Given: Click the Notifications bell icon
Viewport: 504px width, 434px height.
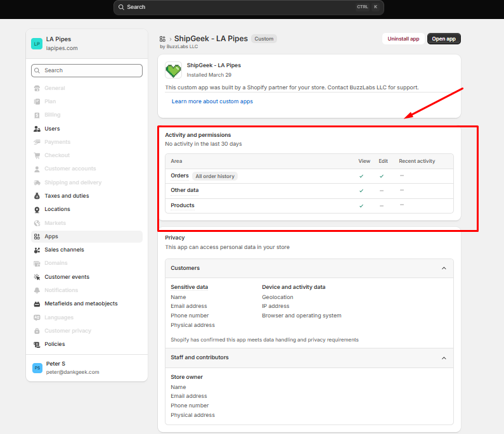Looking at the screenshot, I should (x=37, y=290).
